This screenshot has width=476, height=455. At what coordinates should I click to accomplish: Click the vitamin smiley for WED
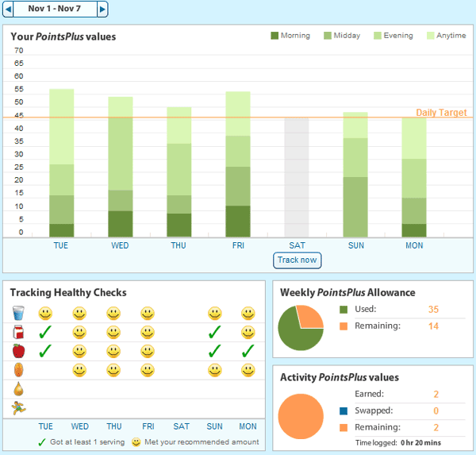click(79, 371)
